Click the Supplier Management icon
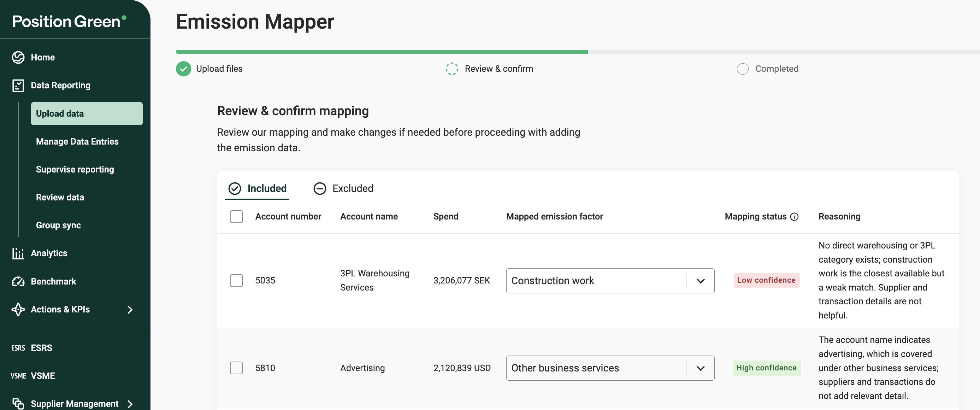The image size is (980, 410). coord(18,403)
